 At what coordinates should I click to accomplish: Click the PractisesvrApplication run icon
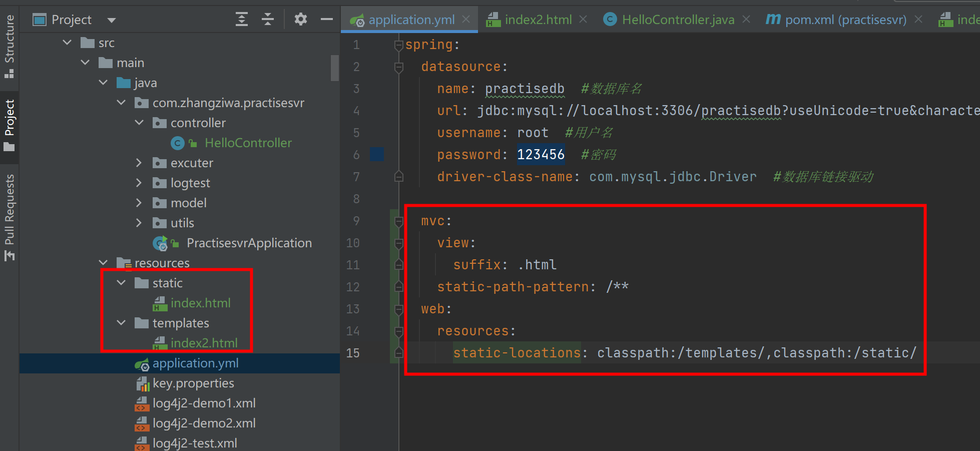(160, 243)
